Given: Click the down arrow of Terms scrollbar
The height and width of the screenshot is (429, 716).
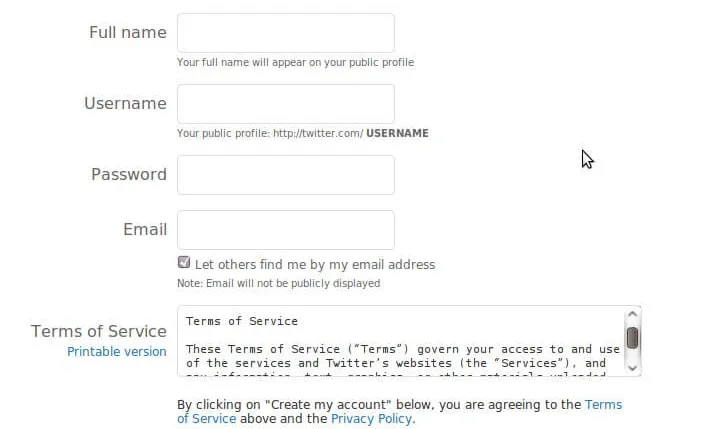Looking at the screenshot, I should 632,367.
